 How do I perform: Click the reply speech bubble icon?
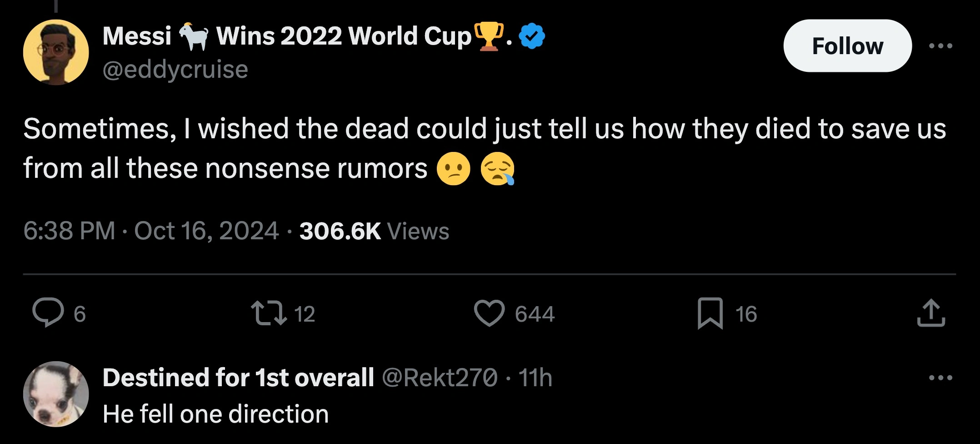pos(48,313)
